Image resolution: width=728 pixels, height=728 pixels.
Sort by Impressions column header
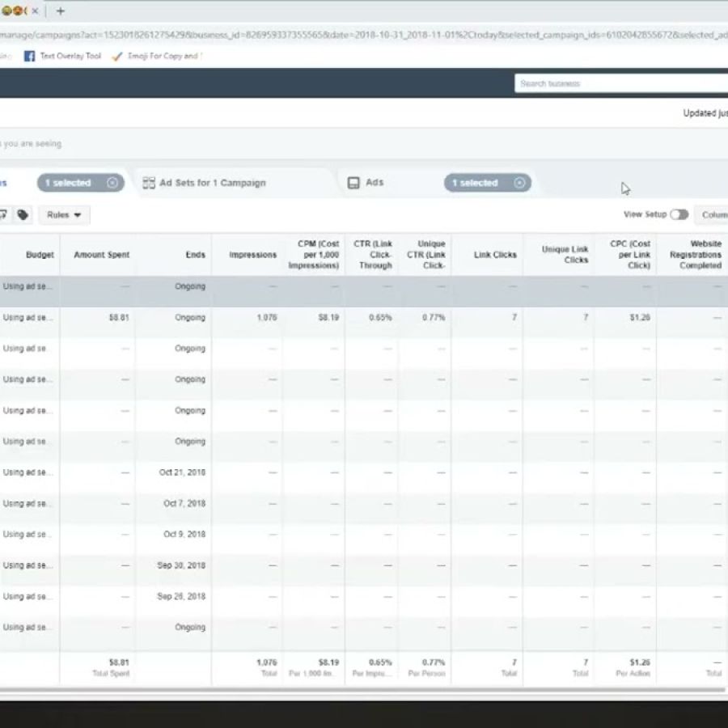coord(252,255)
